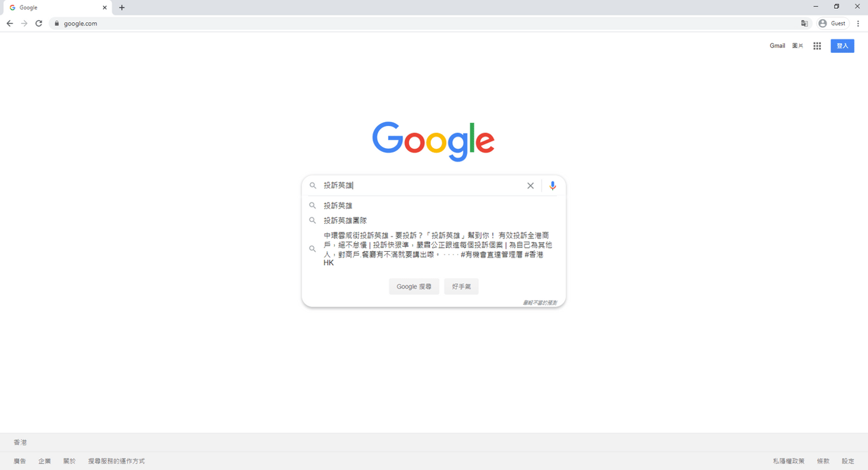The image size is (868, 470).
Task: Open the Guest profile button
Action: point(832,24)
